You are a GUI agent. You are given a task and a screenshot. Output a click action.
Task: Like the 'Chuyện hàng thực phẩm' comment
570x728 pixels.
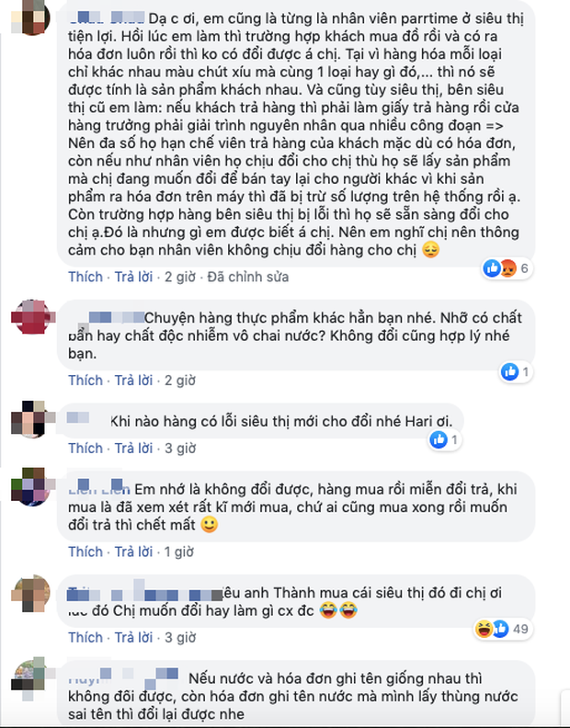click(85, 381)
